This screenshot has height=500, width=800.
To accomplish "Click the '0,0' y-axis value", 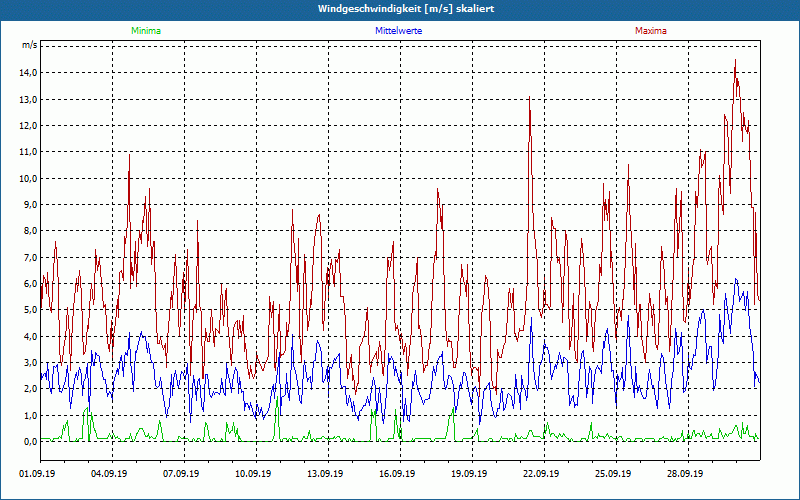I will tap(31, 442).
